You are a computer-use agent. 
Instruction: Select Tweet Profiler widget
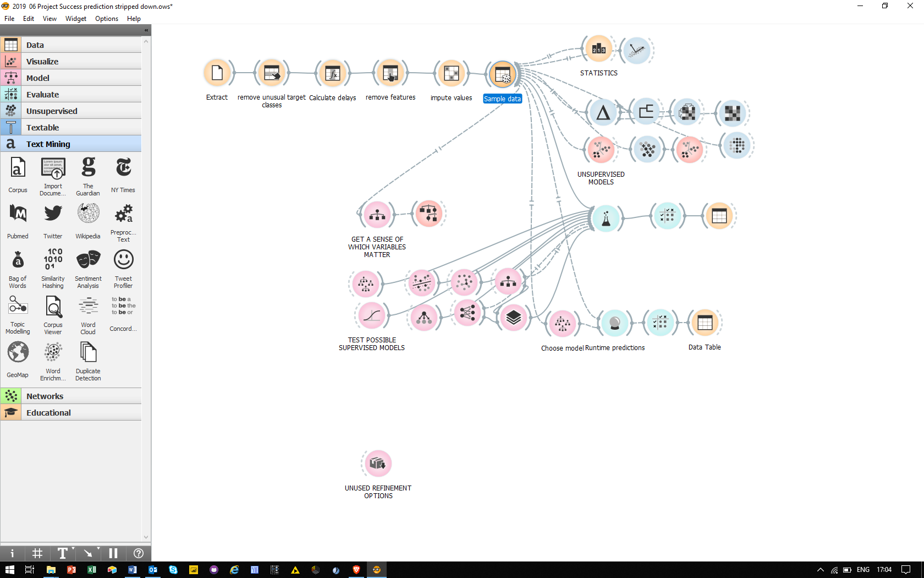pyautogui.click(x=123, y=269)
